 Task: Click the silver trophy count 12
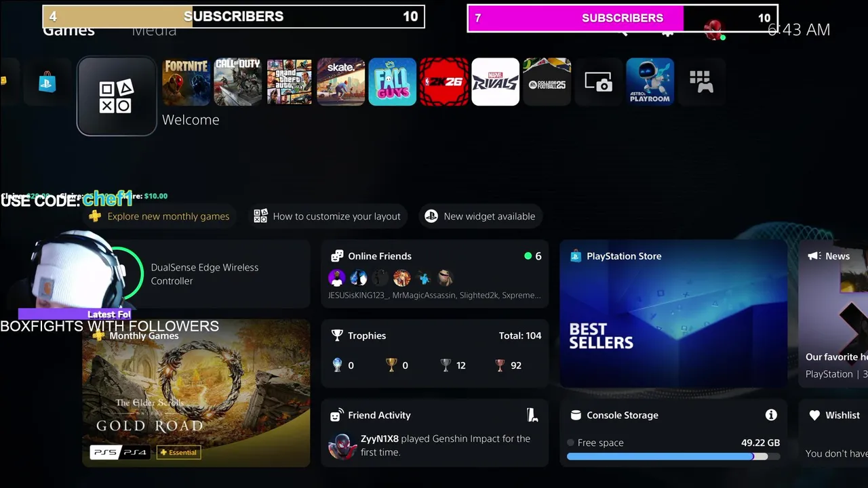tap(461, 365)
